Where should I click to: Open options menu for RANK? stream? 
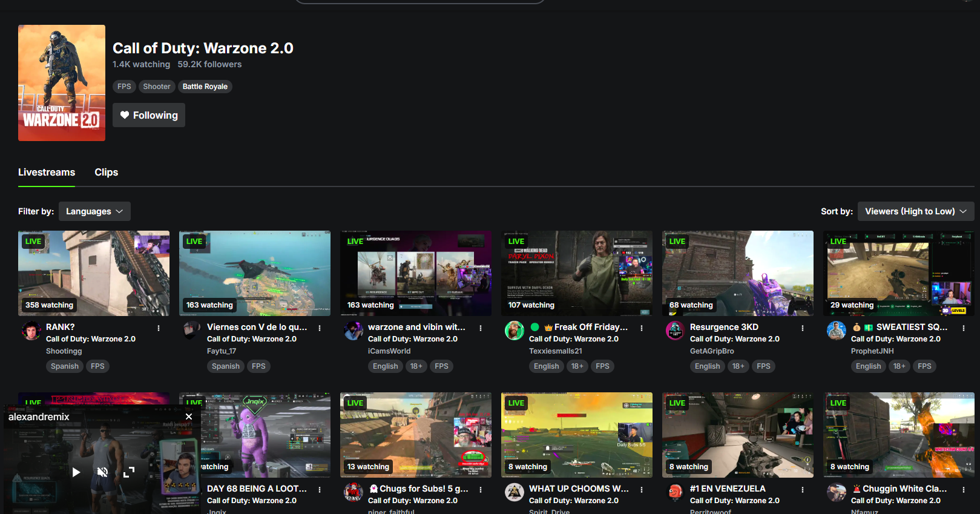point(159,328)
